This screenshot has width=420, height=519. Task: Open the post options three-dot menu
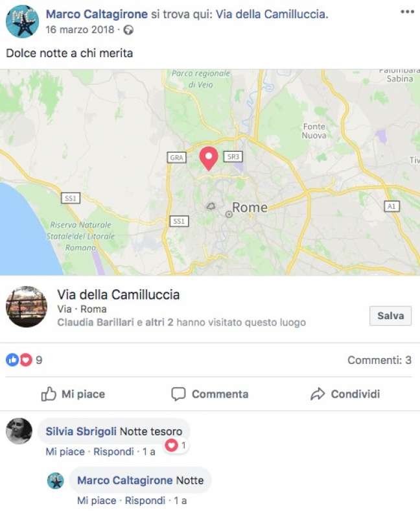click(x=407, y=12)
